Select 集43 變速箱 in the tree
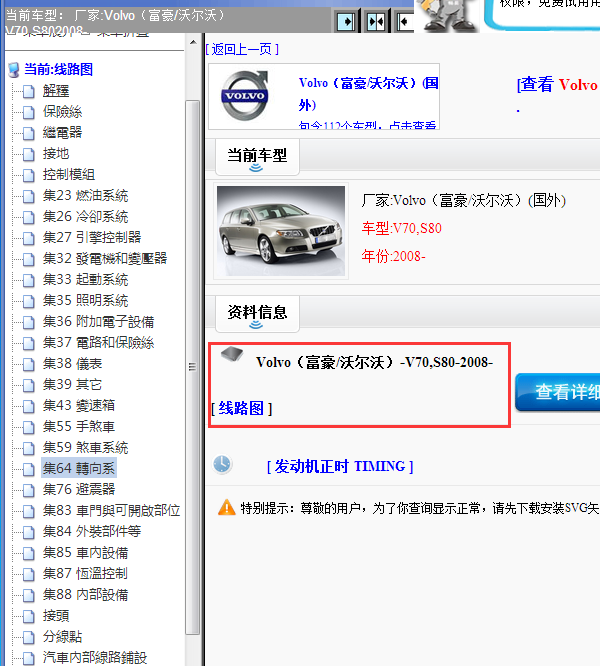Image resolution: width=600 pixels, height=666 pixels. [x=79, y=405]
